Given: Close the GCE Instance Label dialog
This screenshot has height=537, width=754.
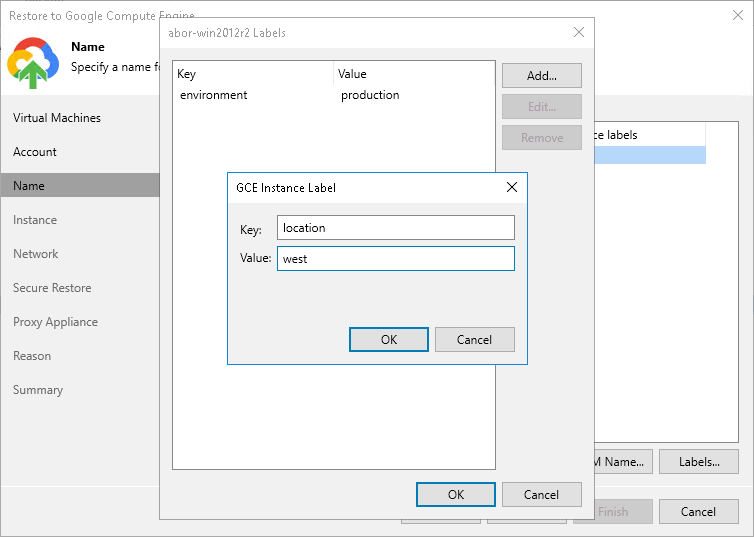Looking at the screenshot, I should point(512,187).
